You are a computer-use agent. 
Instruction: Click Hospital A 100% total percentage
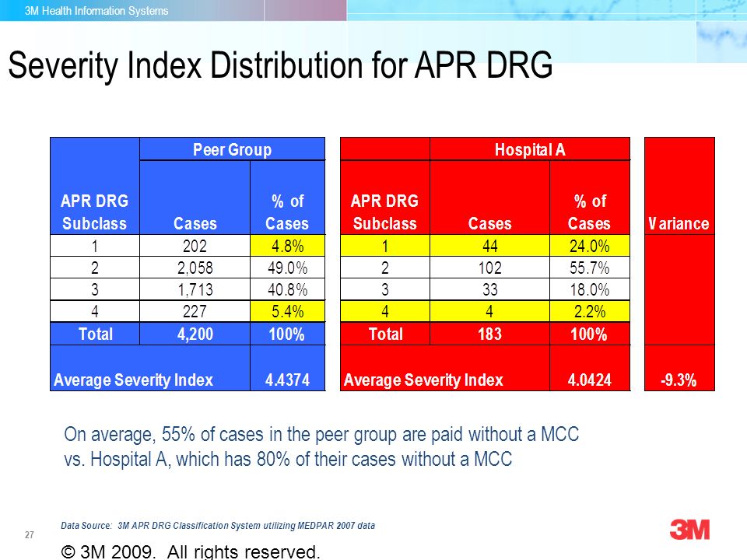point(589,334)
